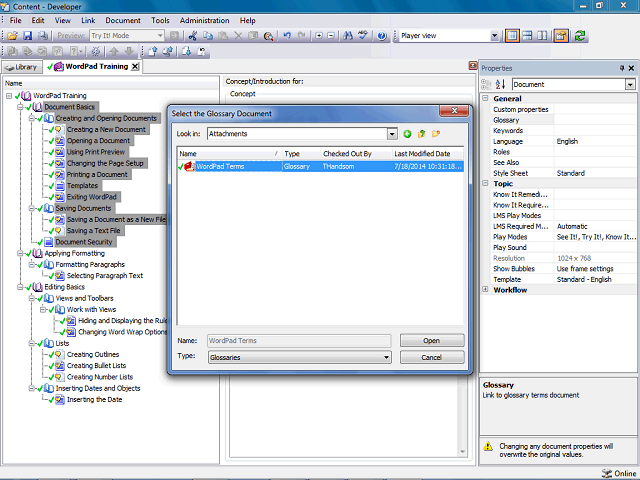Toggle the horizontal split layout icon
The height and width of the screenshot is (480, 640).
pyautogui.click(x=527, y=36)
